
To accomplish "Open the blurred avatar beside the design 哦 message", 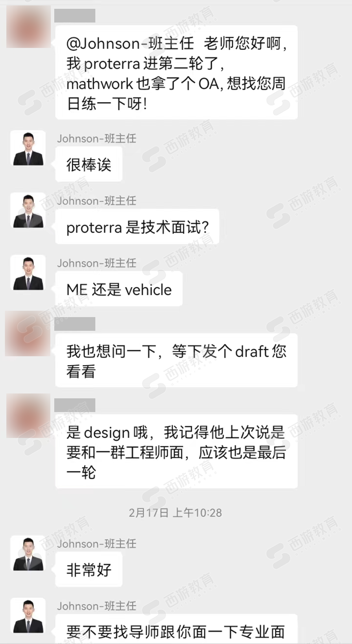I will [28, 415].
